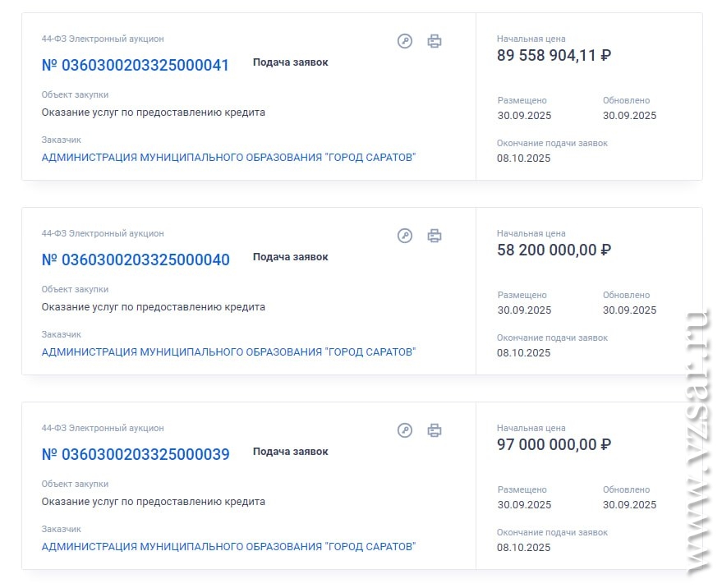Click the print icon for purchase №0360300203325000041

tap(435, 41)
